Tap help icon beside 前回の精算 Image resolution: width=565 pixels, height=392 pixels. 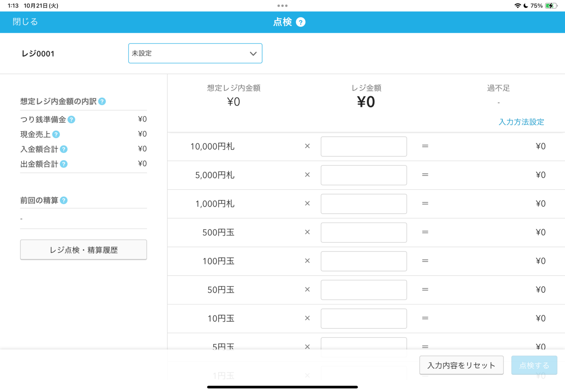[64, 201]
